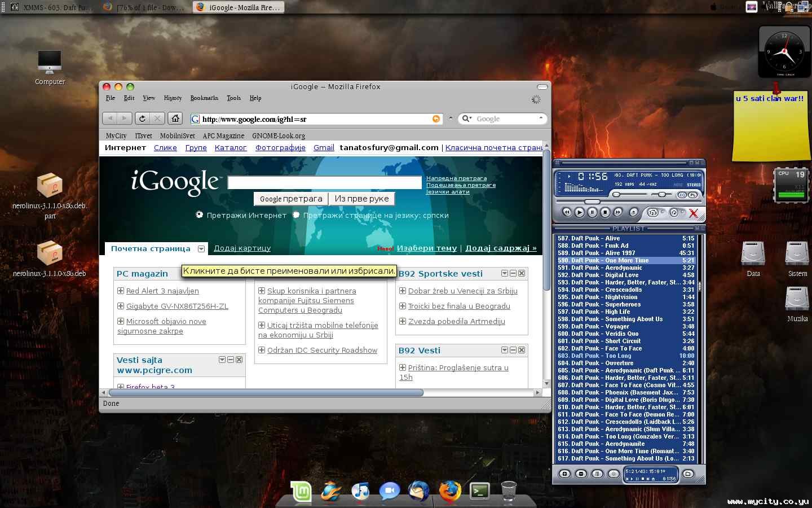
Task: Click the load list folder button in XMMS playlist
Action: (688, 474)
